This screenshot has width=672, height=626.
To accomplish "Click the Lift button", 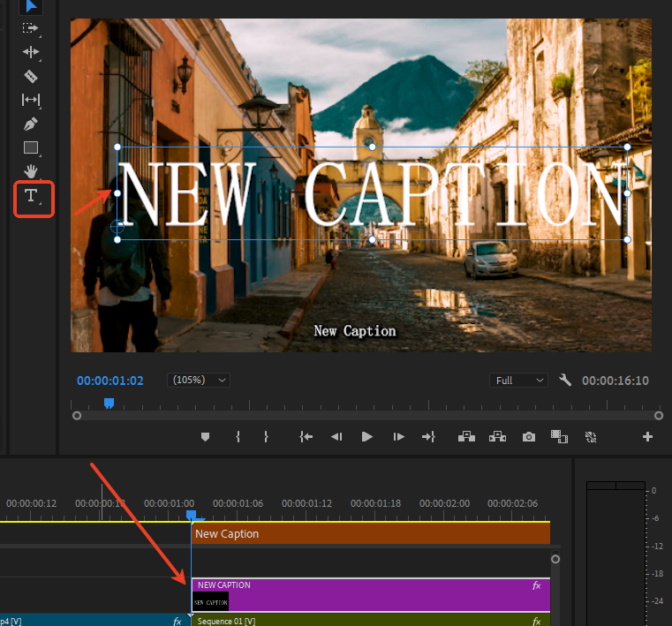I will coord(466,437).
